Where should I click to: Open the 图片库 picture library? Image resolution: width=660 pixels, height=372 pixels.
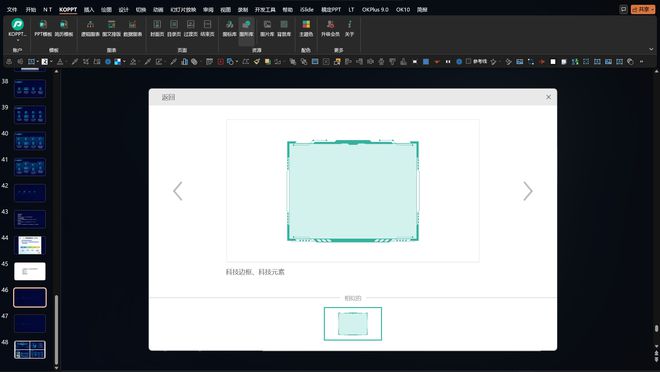click(x=267, y=28)
